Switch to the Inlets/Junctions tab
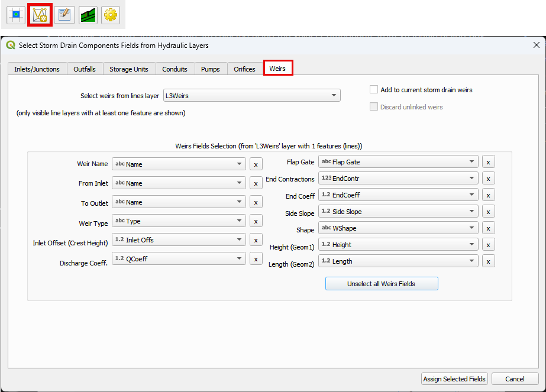The image size is (546, 392). (37, 69)
